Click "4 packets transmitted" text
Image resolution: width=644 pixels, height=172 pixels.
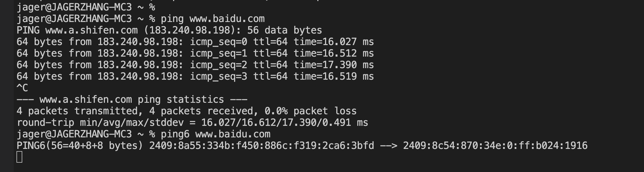coord(77,111)
